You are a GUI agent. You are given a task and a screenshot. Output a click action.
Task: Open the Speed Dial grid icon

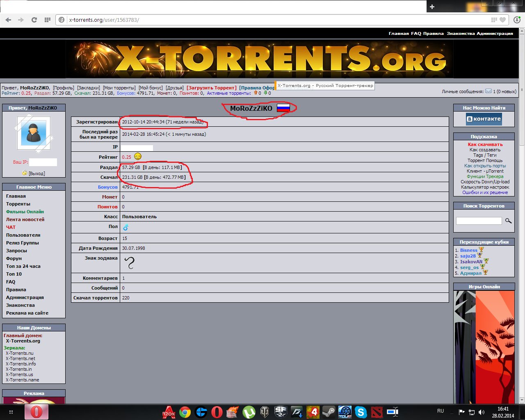pyautogui.click(x=47, y=20)
